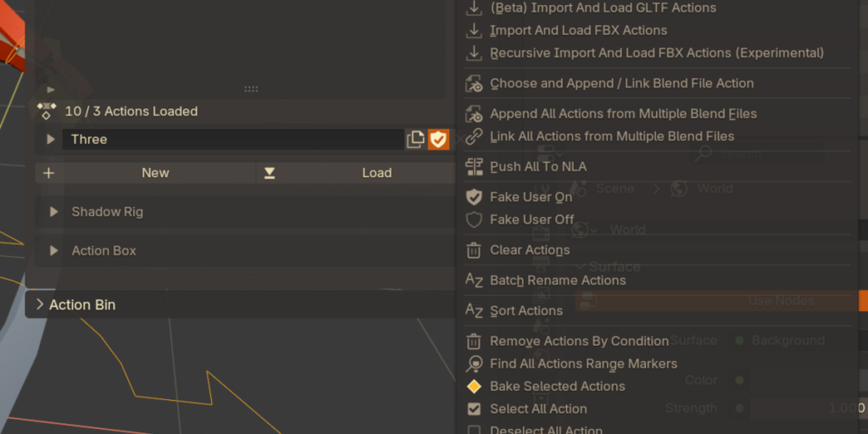Check the Select All Action checkbox
The height and width of the screenshot is (434, 868).
[x=475, y=409]
